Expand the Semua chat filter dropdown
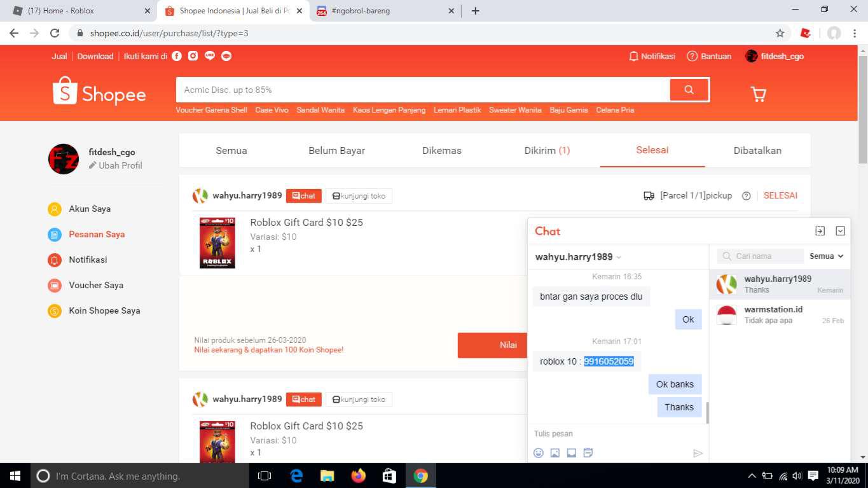Viewport: 868px width, 488px height. [827, 256]
